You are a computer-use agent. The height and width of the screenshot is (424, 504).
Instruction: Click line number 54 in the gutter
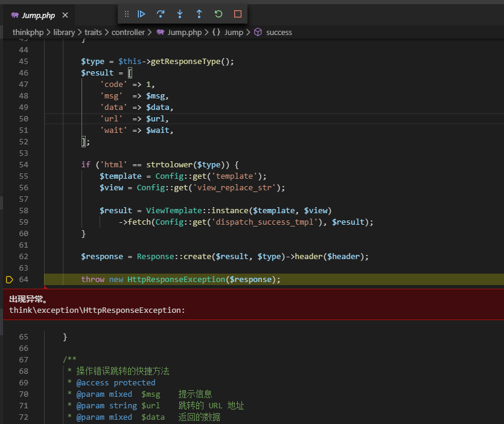pyautogui.click(x=24, y=165)
